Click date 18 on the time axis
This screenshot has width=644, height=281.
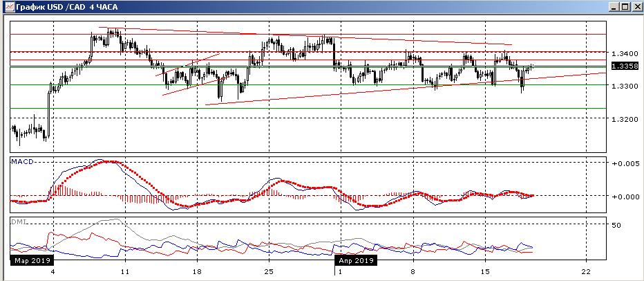[x=197, y=271]
